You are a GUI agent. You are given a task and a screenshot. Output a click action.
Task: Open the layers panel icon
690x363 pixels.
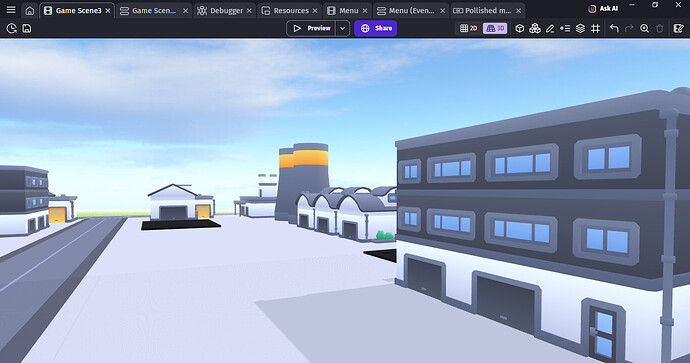click(580, 29)
